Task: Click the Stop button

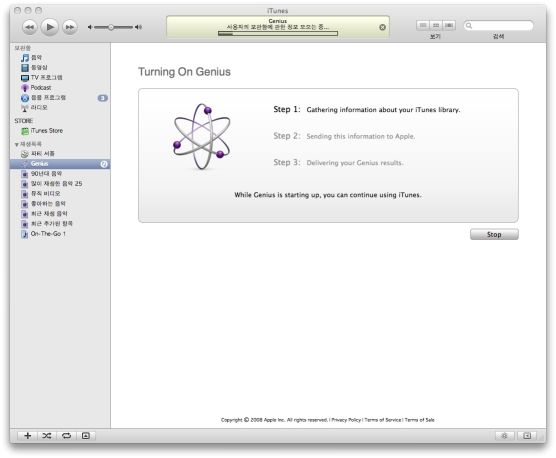Action: [x=494, y=234]
